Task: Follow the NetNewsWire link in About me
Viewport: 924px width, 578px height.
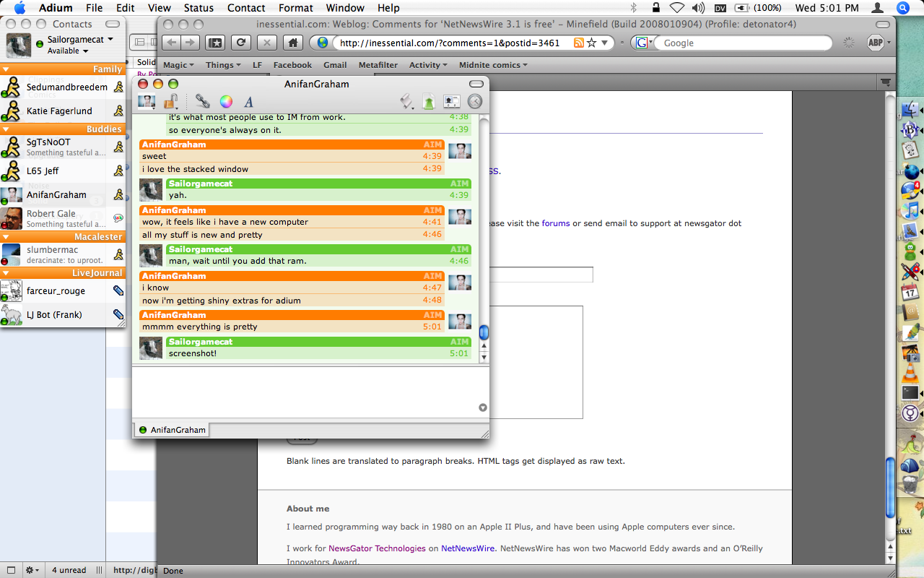Action: (x=468, y=548)
